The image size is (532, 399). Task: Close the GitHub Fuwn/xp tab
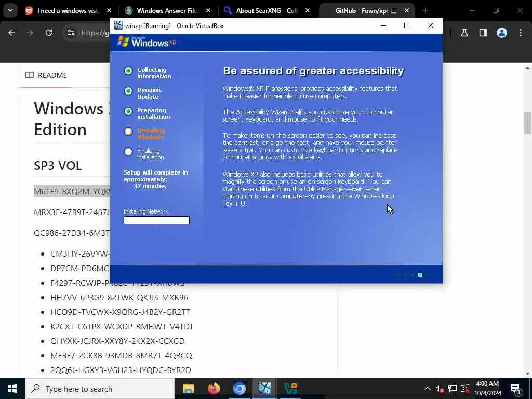point(406,10)
